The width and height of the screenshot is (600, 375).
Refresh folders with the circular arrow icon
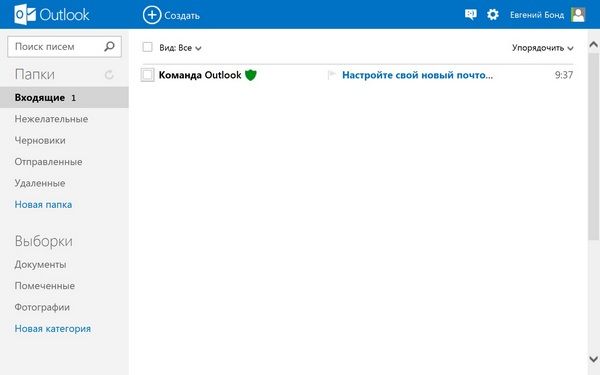tap(109, 75)
